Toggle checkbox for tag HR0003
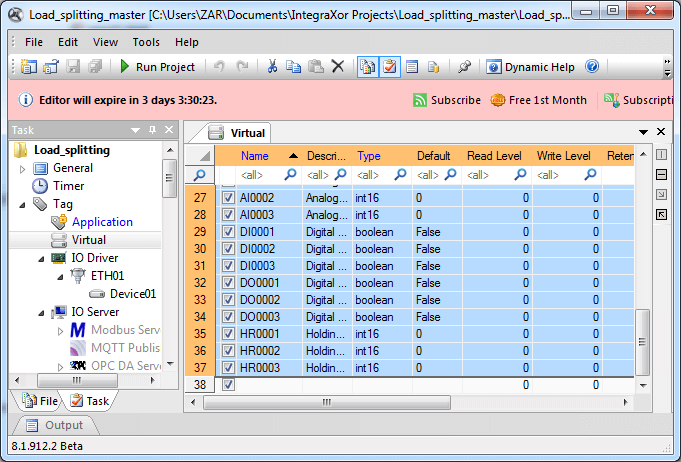The image size is (681, 462). click(x=228, y=368)
